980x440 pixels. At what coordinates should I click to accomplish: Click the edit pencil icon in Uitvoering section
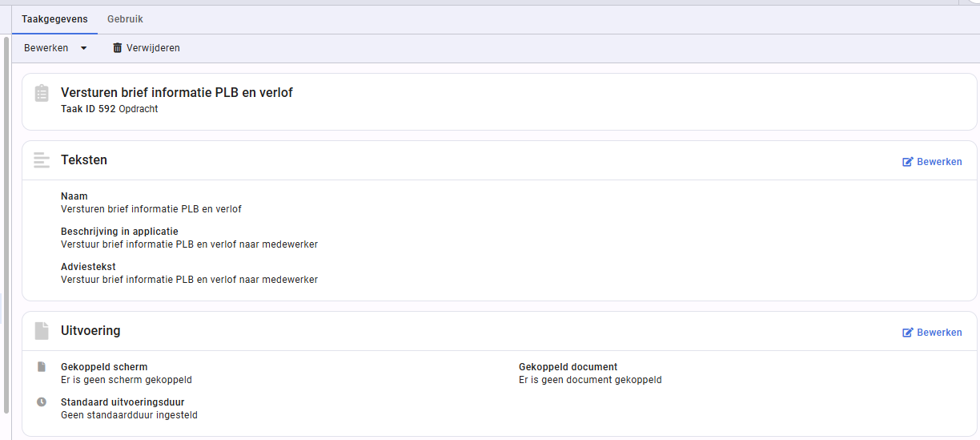coord(908,333)
